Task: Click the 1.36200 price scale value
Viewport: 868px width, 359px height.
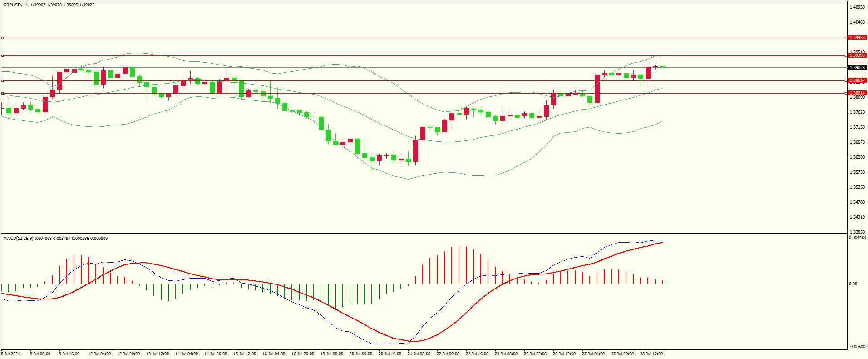Action: coord(857,157)
